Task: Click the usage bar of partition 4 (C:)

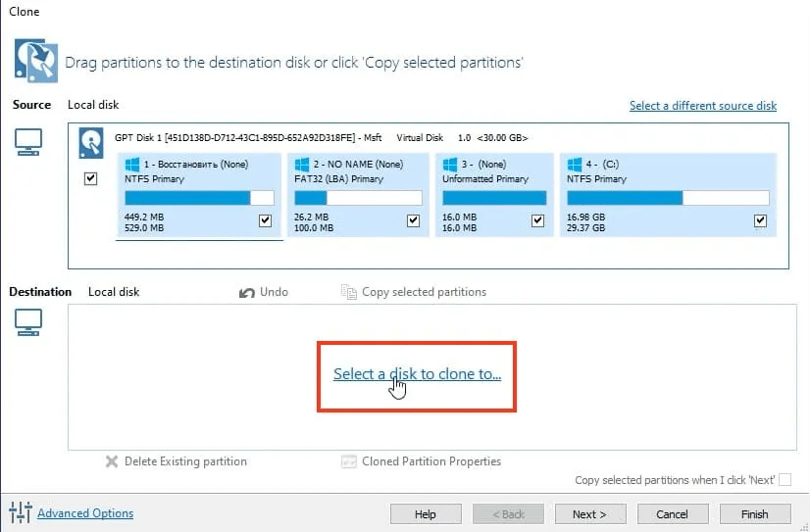Action: pyautogui.click(x=667, y=198)
